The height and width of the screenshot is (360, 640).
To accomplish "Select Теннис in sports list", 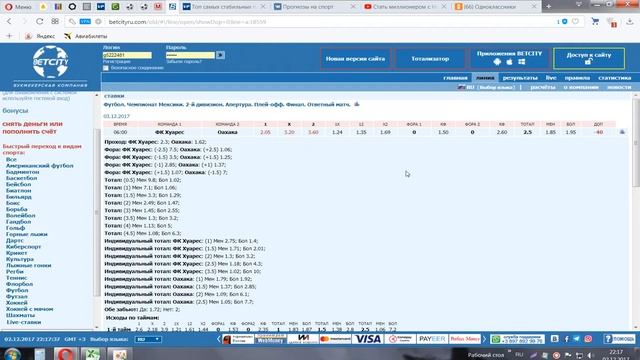I will [16, 278].
